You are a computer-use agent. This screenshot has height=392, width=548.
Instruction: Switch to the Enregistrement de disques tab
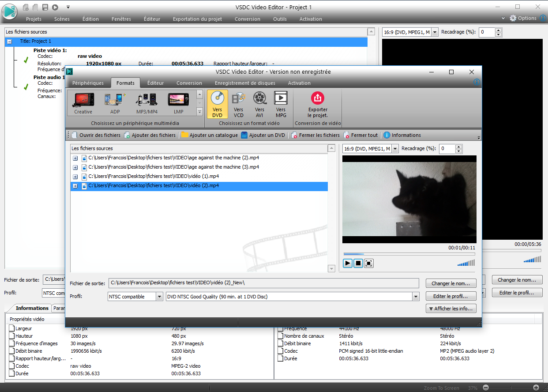tap(245, 83)
